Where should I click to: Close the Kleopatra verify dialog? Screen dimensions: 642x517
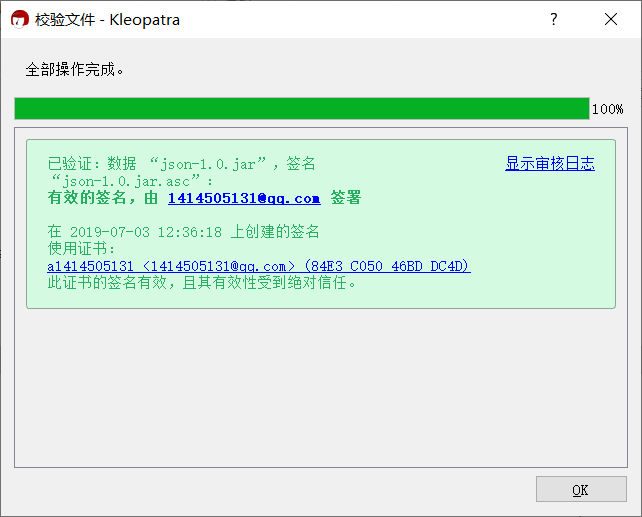click(611, 19)
